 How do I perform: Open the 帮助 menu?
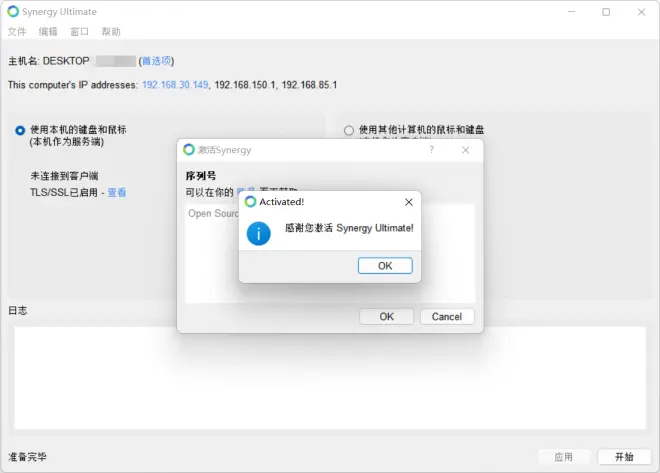(x=111, y=32)
